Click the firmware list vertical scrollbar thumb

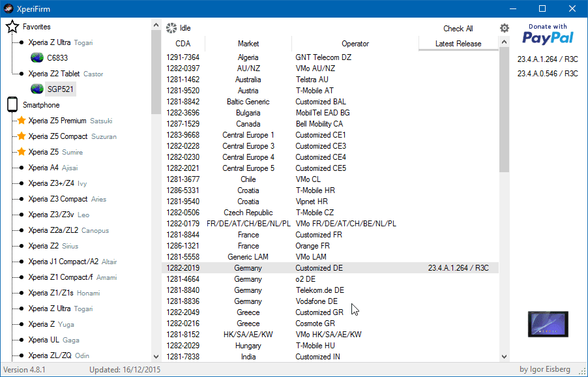504,110
